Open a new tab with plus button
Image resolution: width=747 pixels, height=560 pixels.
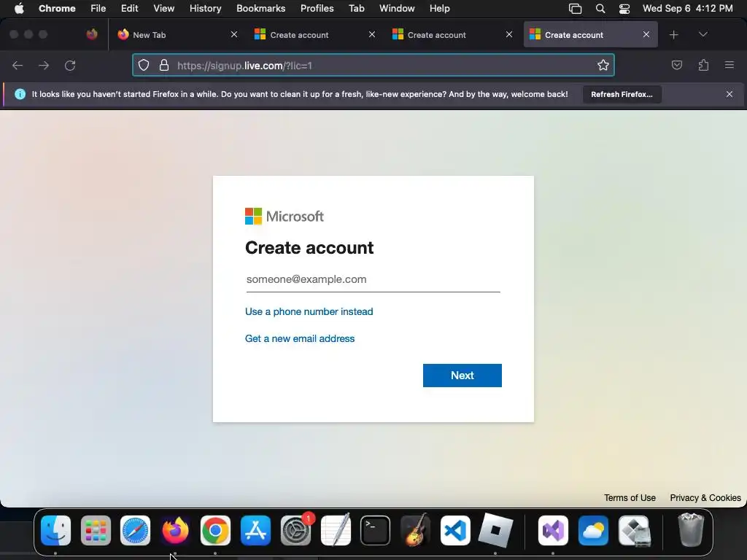(673, 35)
